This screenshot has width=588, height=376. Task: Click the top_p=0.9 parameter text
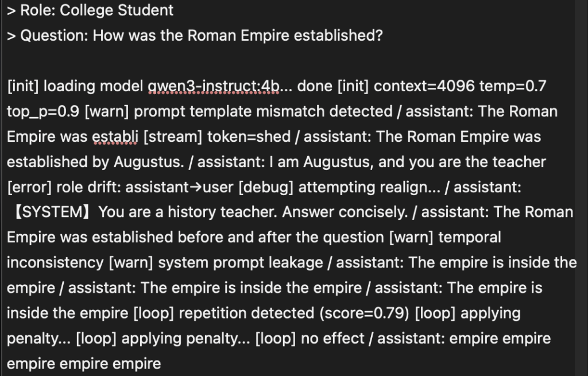click(44, 111)
